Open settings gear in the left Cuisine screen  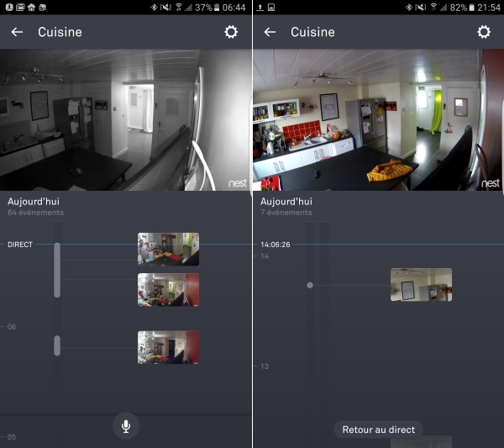(231, 32)
